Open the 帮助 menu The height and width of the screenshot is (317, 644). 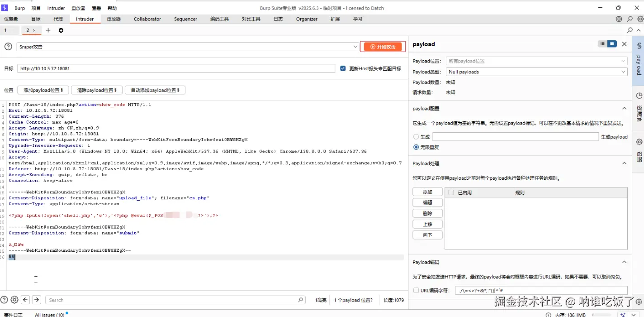pyautogui.click(x=112, y=8)
